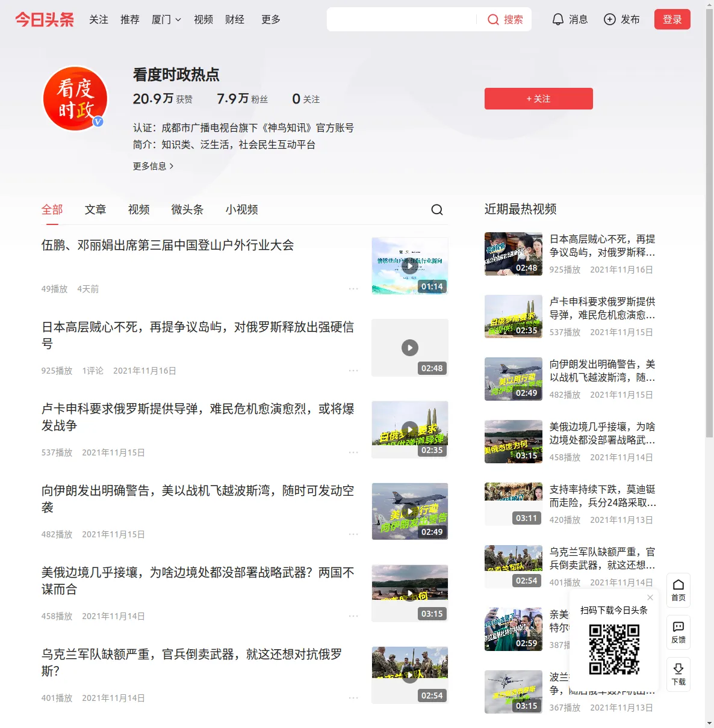
Task: Click the 发布 plus icon
Action: [610, 20]
